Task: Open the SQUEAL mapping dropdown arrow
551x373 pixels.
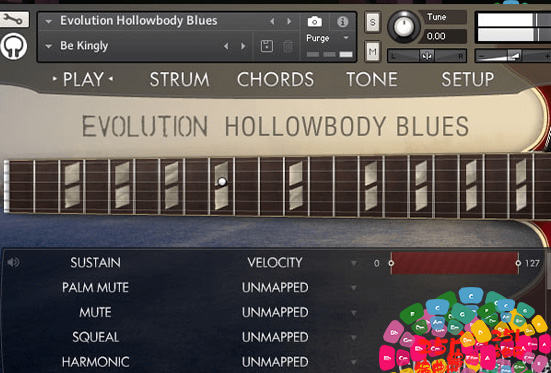Action: point(354,337)
